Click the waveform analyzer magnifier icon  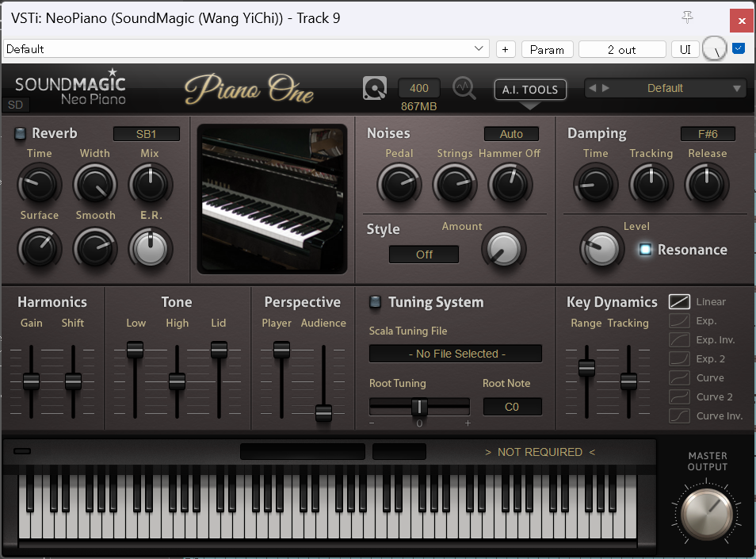(x=464, y=88)
